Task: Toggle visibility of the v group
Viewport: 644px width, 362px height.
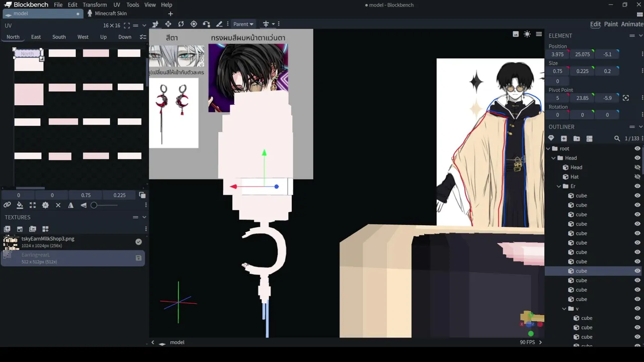Action: (x=637, y=309)
